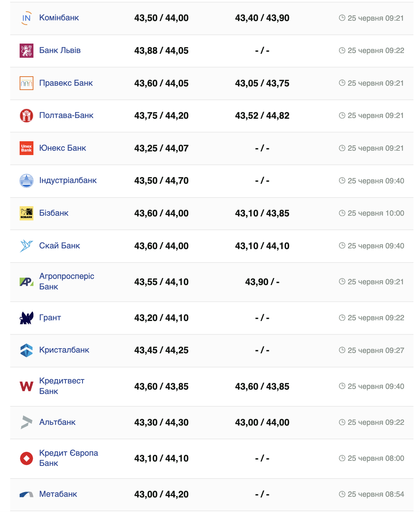Click the Бізбанк yellow logo
The height and width of the screenshot is (512, 420).
coord(26,213)
